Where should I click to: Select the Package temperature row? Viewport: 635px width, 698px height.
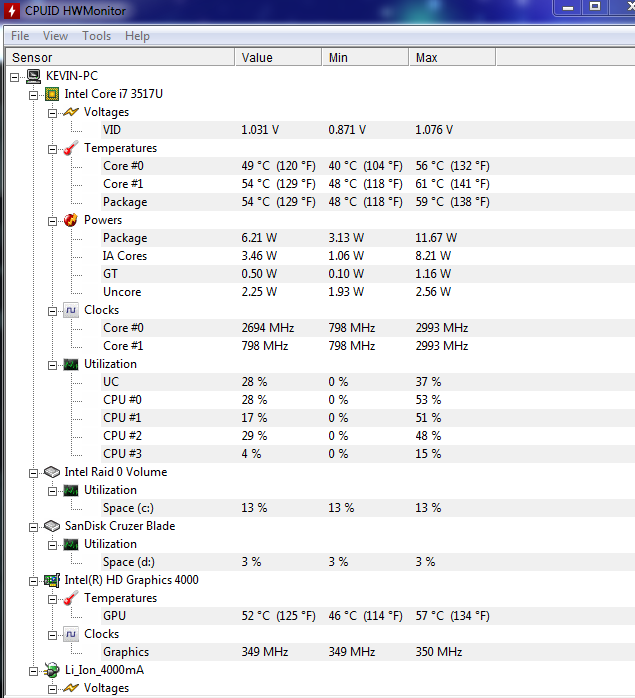coord(368,202)
